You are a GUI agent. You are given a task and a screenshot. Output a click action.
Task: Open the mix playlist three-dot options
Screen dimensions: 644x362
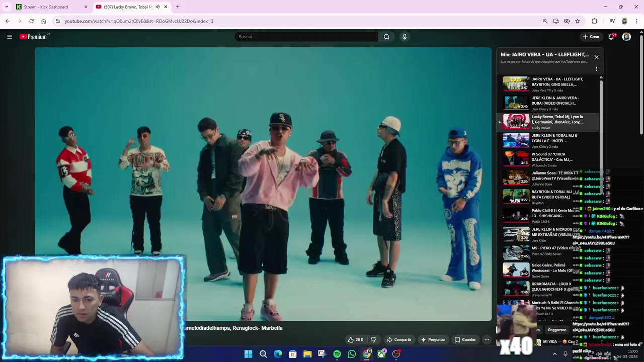tap(596, 69)
